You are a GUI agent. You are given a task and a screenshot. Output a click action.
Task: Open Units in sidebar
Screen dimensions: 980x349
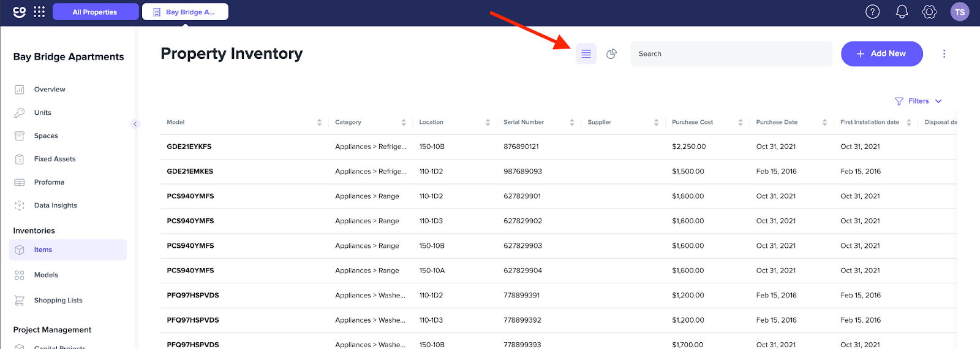(x=43, y=113)
